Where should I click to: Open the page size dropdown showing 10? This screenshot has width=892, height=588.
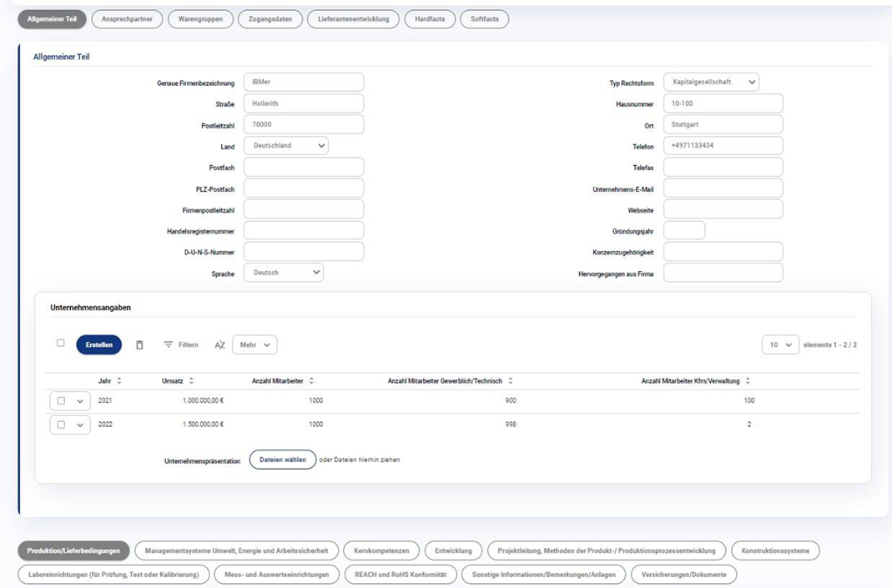pos(779,344)
